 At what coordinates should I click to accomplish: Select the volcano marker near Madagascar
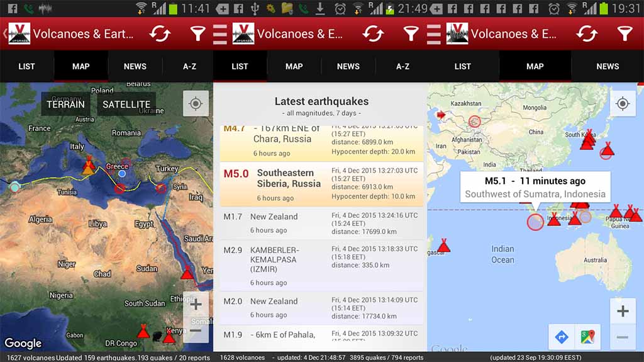tap(443, 245)
